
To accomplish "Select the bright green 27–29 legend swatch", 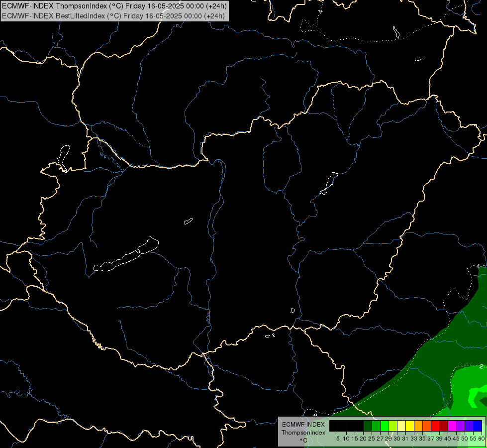I will click(385, 426).
